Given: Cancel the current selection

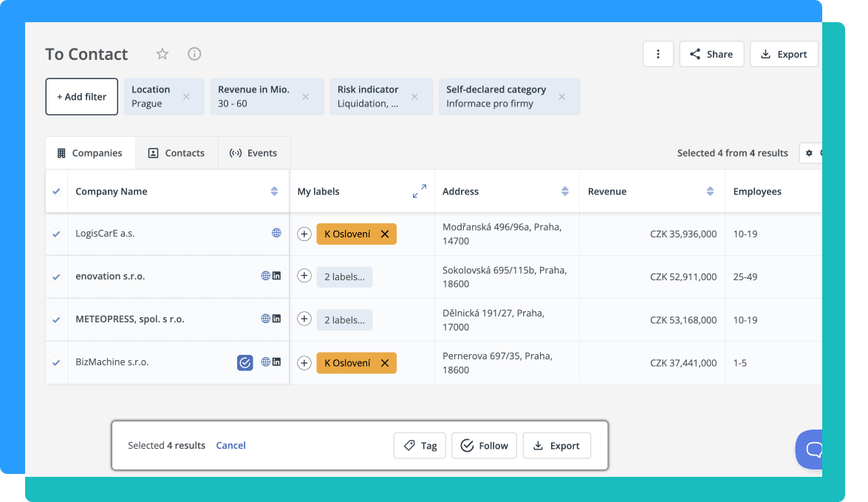Looking at the screenshot, I should point(230,446).
